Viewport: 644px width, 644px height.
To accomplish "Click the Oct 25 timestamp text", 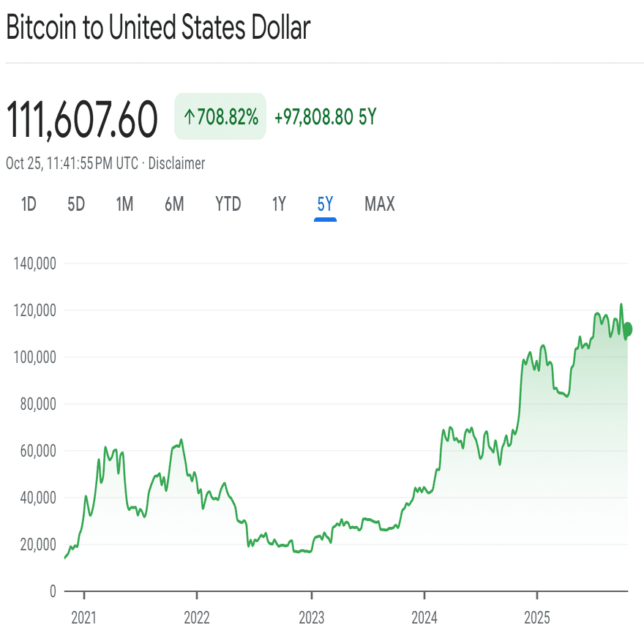I will [x=72, y=163].
